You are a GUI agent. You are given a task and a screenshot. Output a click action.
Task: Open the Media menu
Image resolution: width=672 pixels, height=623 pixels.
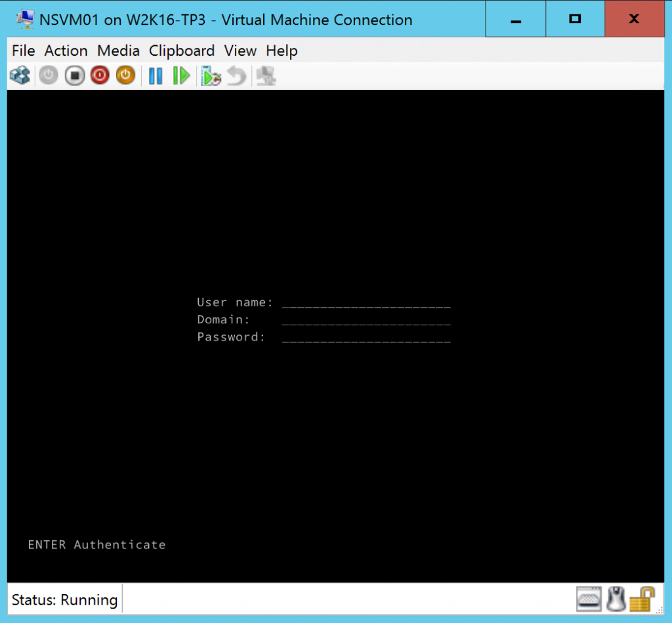click(118, 51)
